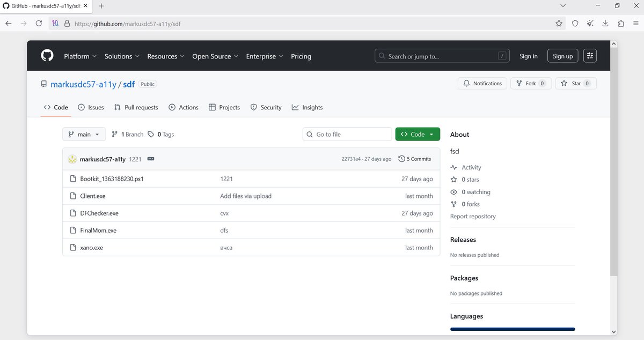
Task: Open the Packages heading link
Action: (x=464, y=278)
